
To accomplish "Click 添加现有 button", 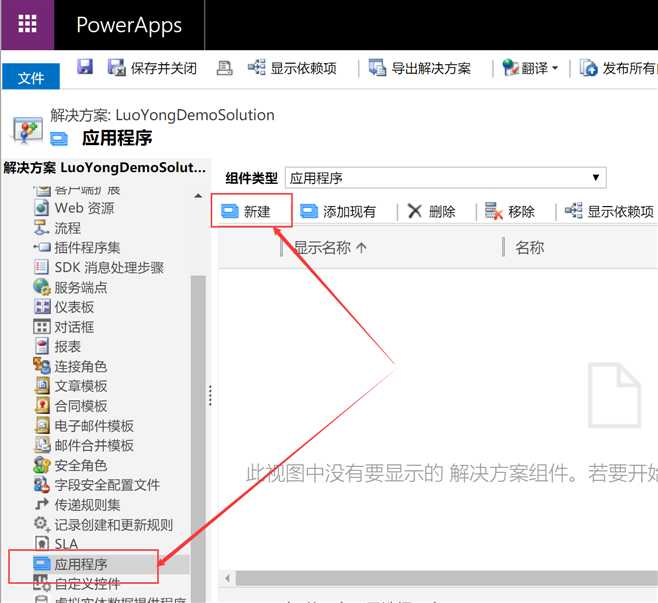I will tap(338, 211).
